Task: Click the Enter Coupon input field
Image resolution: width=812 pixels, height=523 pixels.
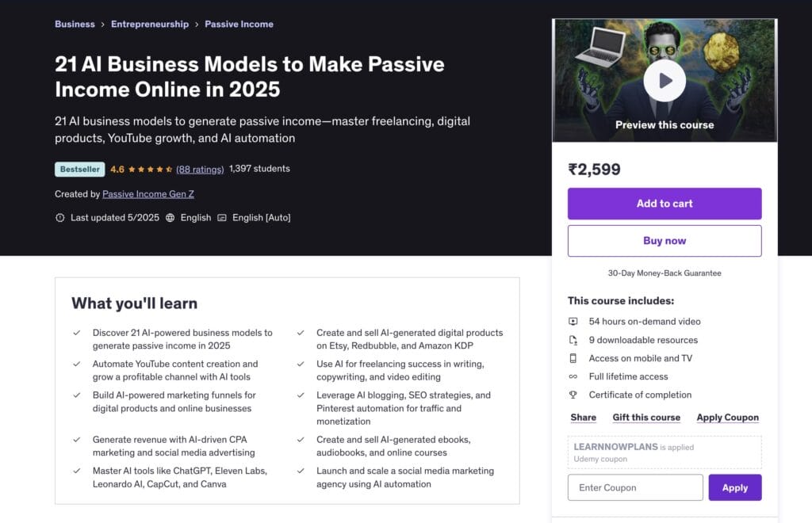Action: pos(634,487)
